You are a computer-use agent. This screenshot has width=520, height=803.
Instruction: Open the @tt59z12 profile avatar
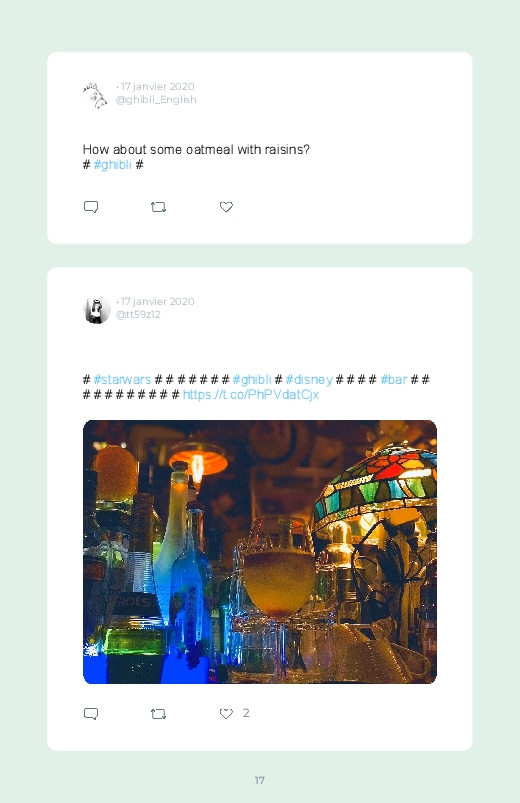(96, 310)
